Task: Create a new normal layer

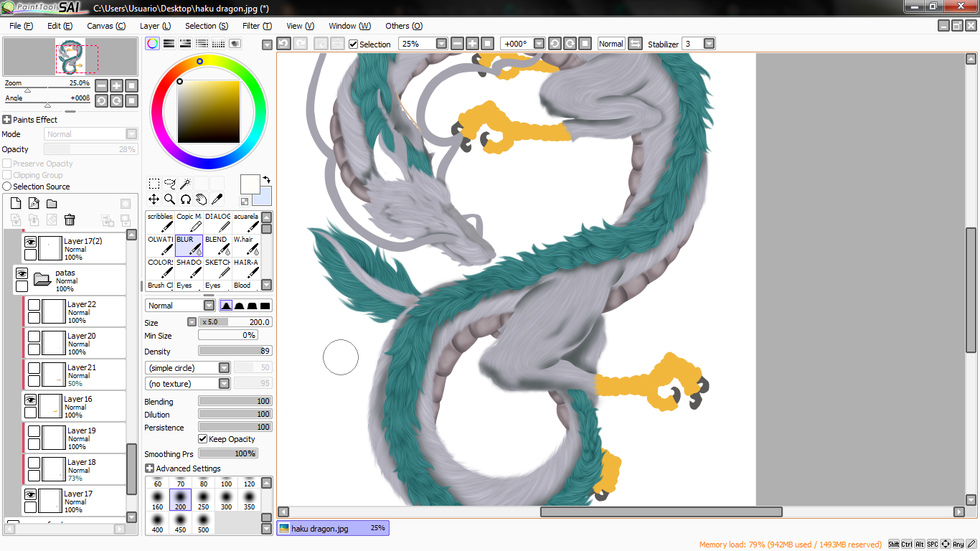Action: [x=16, y=204]
